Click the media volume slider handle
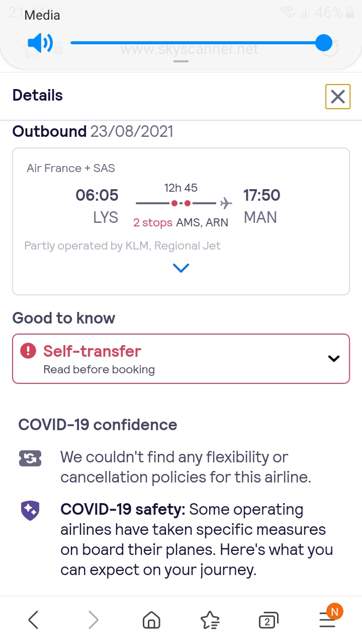This screenshot has width=362, height=644. 324,43
